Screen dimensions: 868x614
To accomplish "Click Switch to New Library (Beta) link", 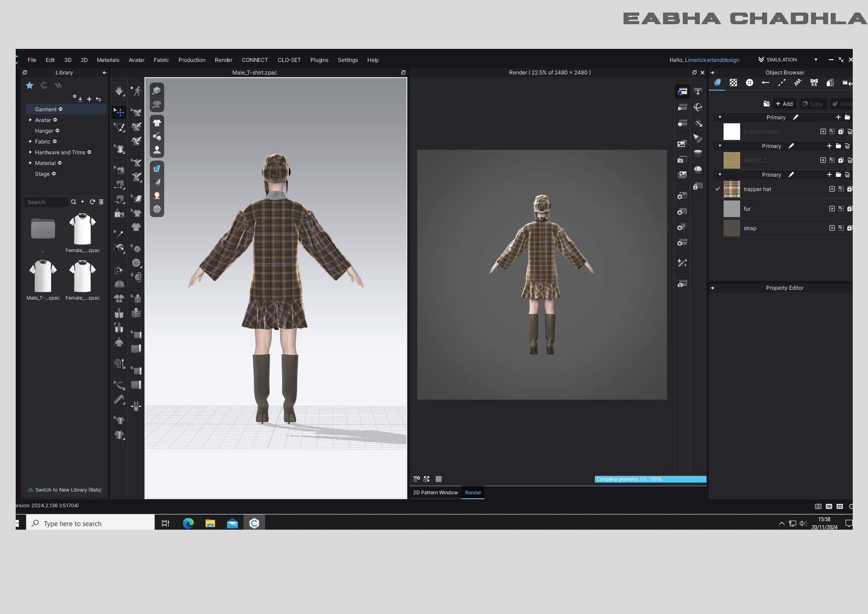I will pos(68,490).
